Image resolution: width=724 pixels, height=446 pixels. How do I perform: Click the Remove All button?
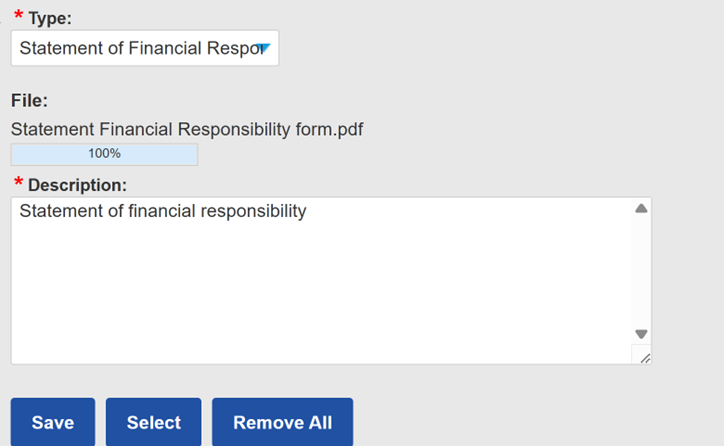pos(282,422)
